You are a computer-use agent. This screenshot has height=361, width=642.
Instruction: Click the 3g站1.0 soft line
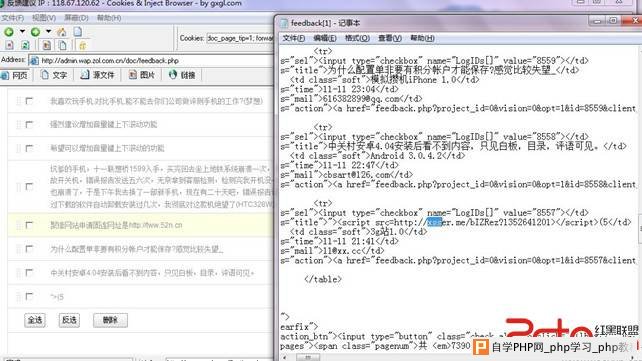(x=358, y=232)
